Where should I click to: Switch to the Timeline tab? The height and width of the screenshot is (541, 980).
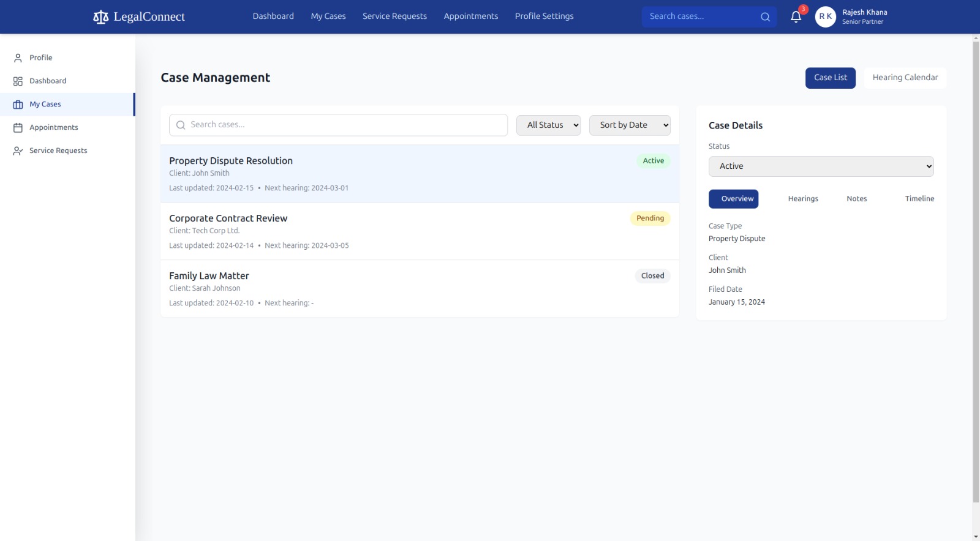[919, 199]
